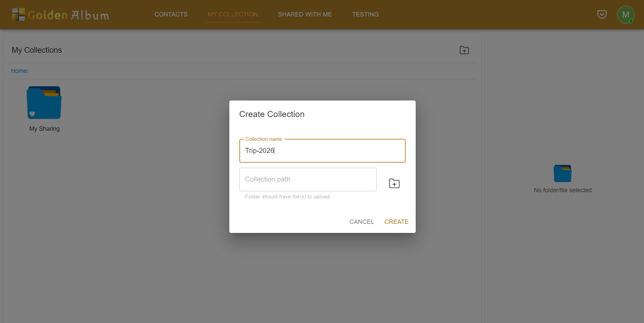Select the TESTING menu item
Viewport: 644px width, 323px height.
click(x=365, y=14)
